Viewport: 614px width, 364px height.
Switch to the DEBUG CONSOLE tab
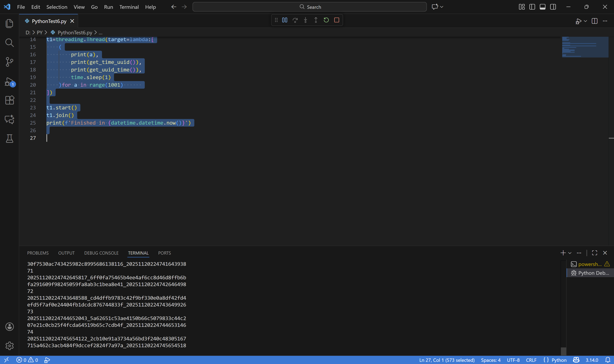(x=101, y=253)
